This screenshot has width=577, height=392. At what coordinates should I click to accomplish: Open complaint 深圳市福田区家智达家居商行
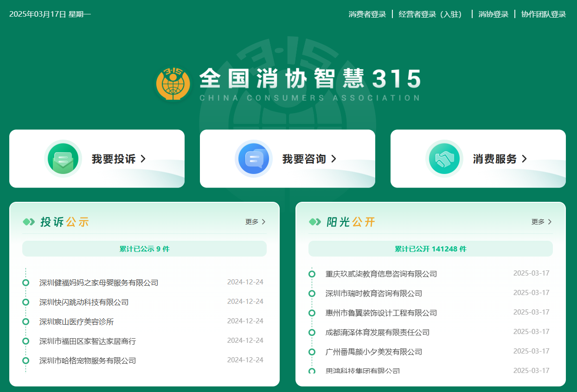88,341
